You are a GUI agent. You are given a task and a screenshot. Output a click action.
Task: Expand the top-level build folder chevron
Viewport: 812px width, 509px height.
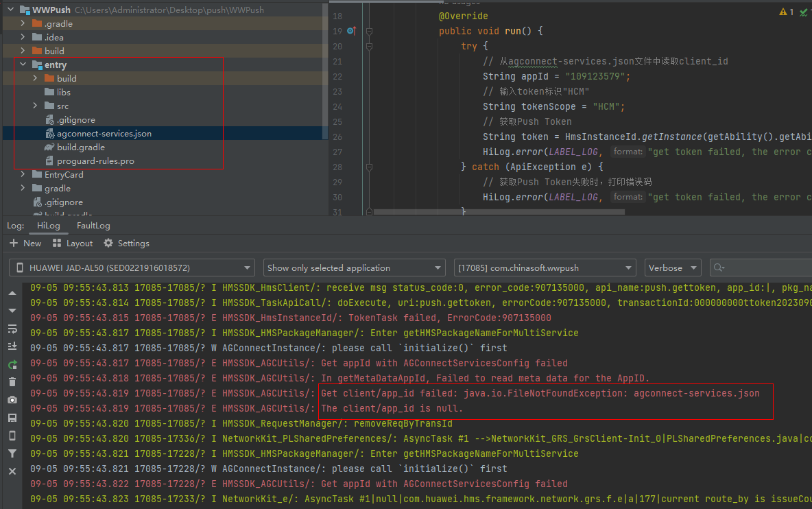pos(23,51)
